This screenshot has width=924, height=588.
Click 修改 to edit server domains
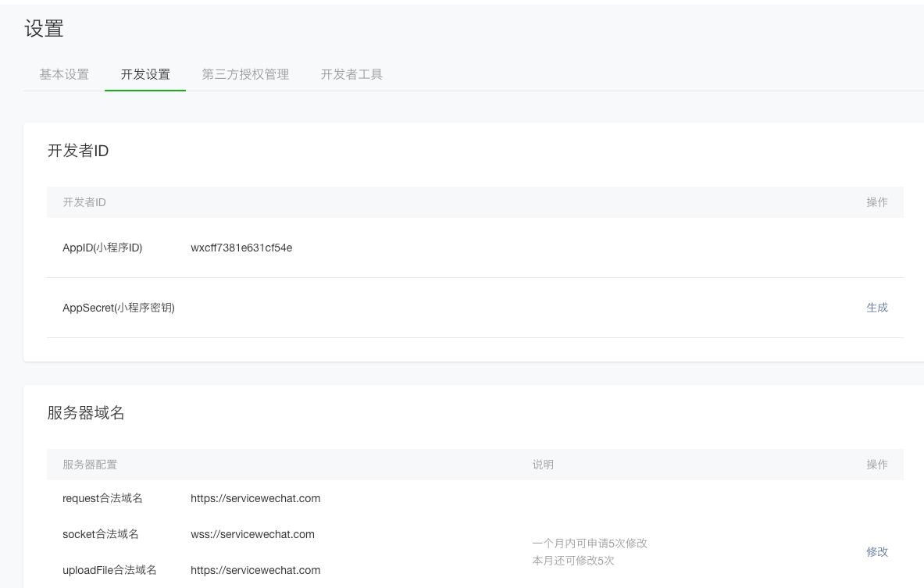click(876, 552)
